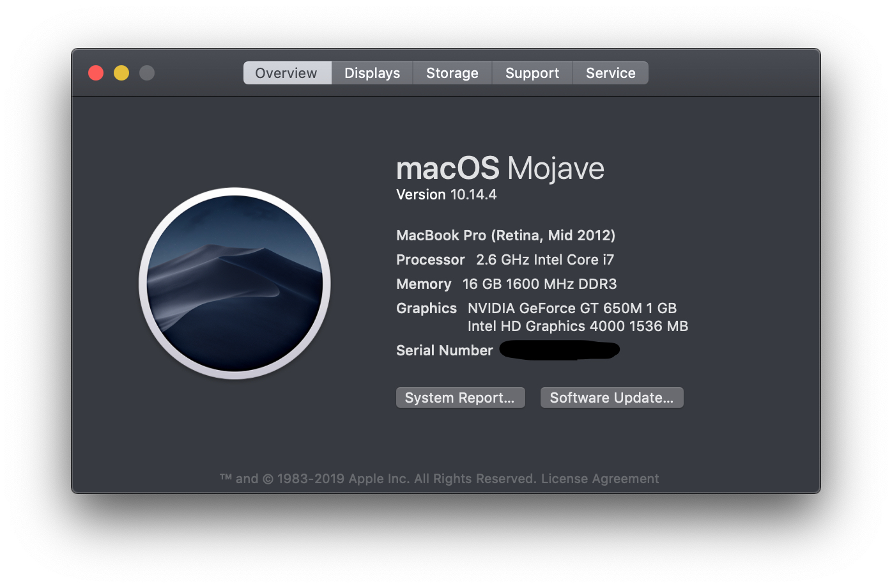Click the System Report... button
The height and width of the screenshot is (588, 892).
461,398
